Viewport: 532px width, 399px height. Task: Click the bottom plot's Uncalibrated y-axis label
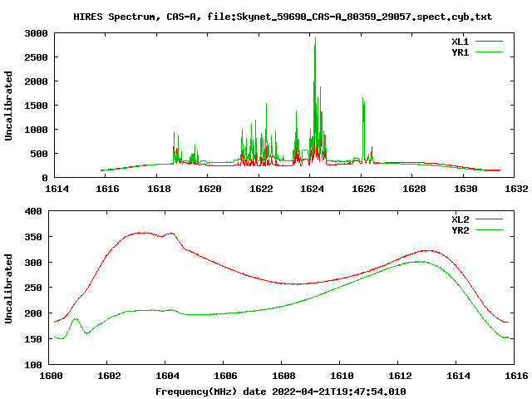[x=8, y=288]
